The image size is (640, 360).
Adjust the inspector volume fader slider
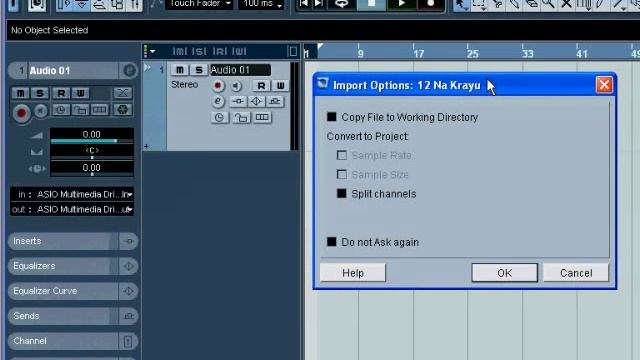tap(92, 141)
